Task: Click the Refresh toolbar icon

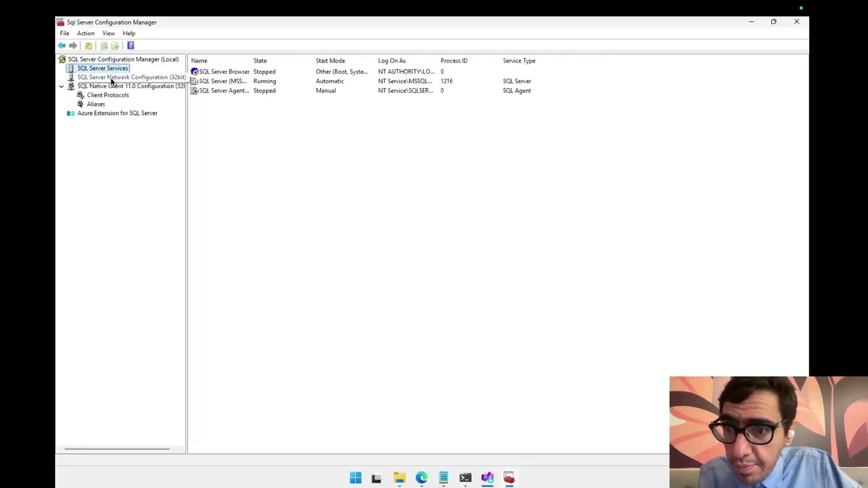Action: [104, 45]
